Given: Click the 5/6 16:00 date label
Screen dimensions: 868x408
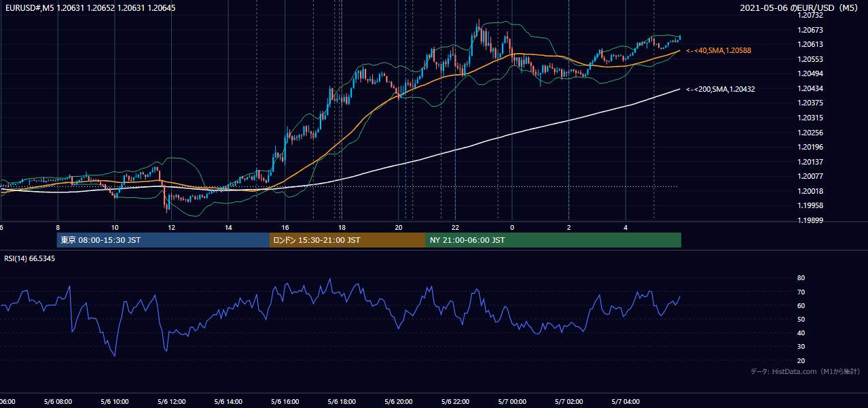Looking at the screenshot, I should [285, 402].
